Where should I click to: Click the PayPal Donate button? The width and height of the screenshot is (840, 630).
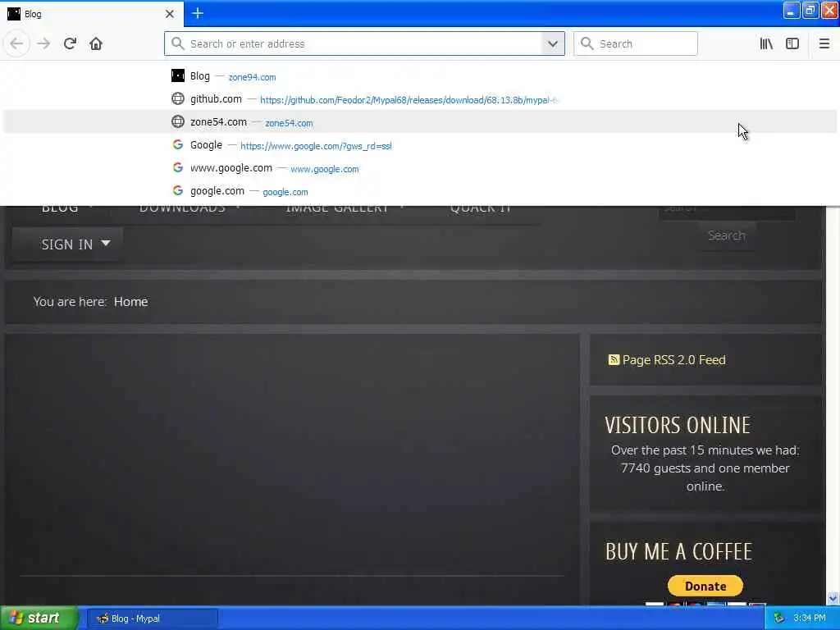[705, 586]
